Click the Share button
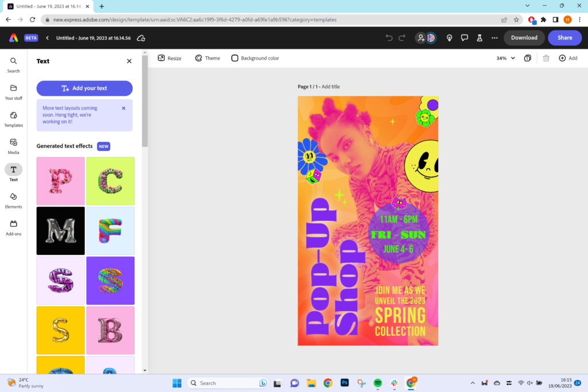The width and height of the screenshot is (588, 392). [x=565, y=37]
